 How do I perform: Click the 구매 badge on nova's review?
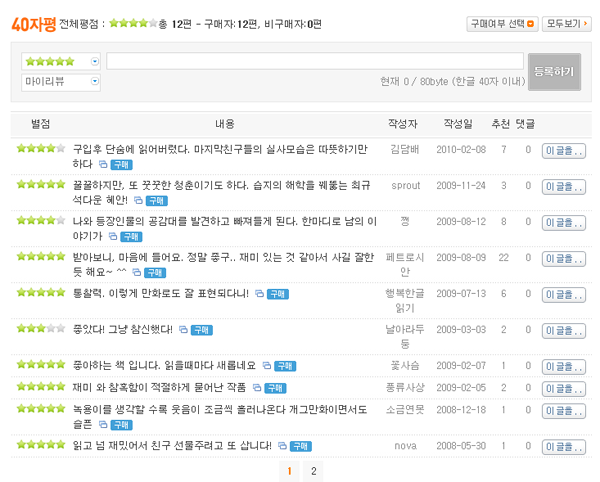click(x=301, y=446)
